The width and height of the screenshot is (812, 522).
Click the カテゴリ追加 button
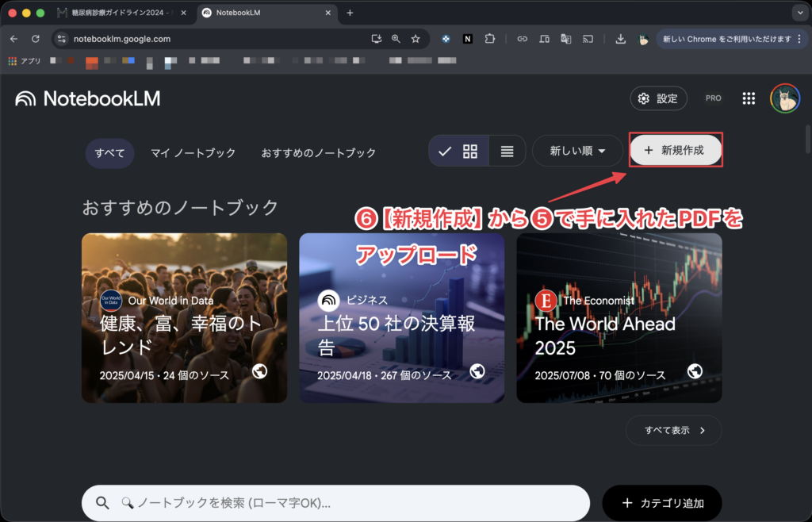662,503
